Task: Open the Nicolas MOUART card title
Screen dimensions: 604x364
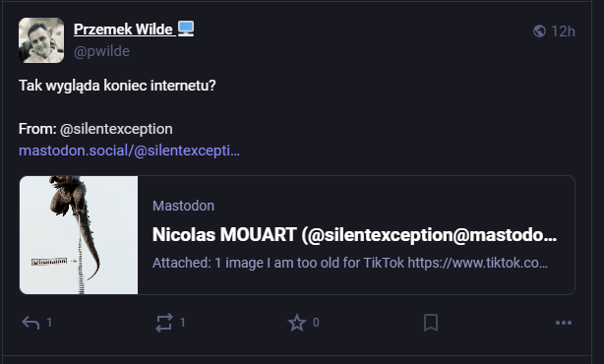Action: click(354, 234)
